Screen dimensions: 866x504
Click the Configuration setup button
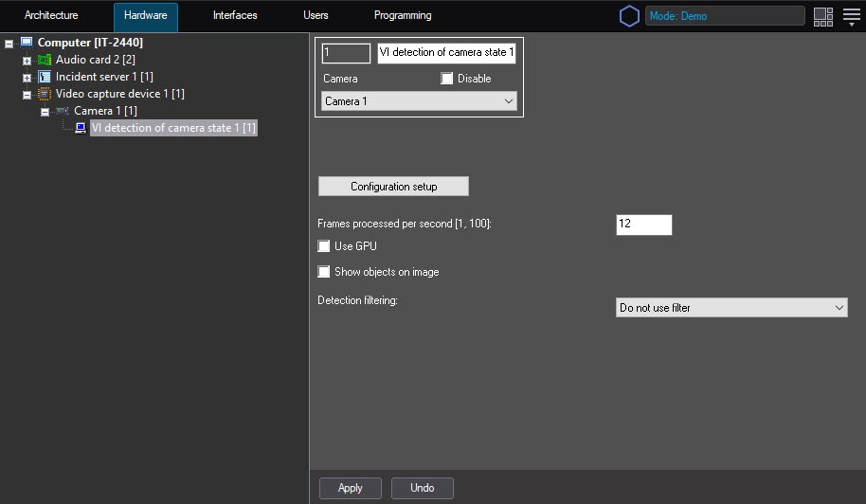pos(393,187)
